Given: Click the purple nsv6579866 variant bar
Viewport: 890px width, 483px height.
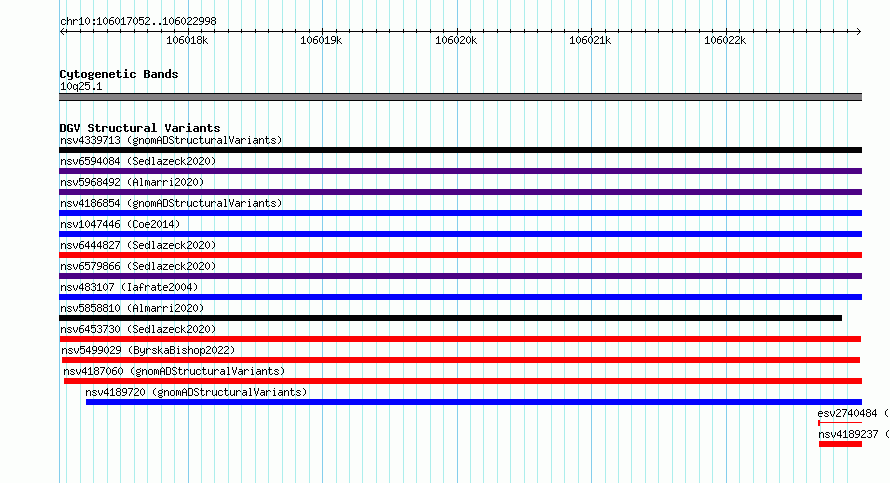Looking at the screenshot, I should point(460,276).
